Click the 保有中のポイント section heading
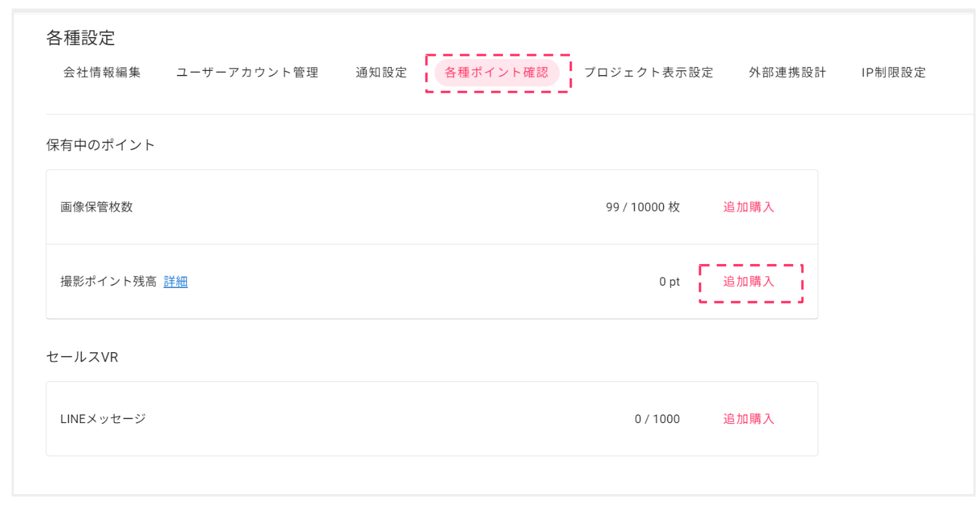 (101, 145)
